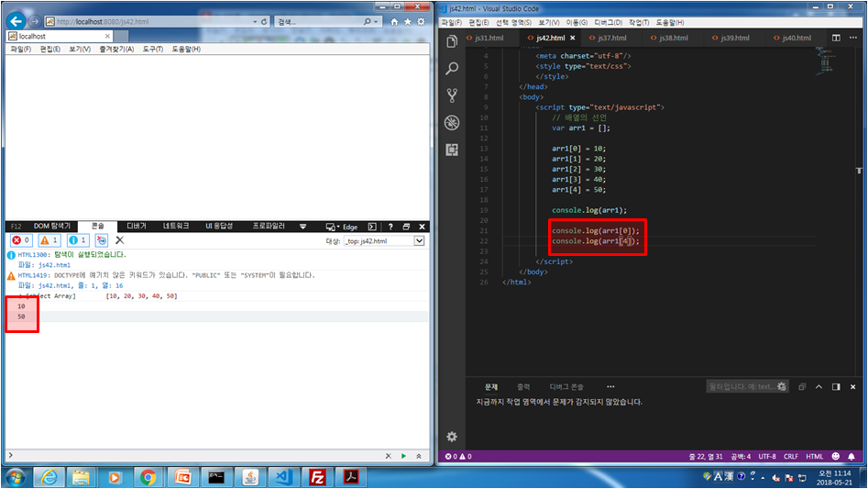Switch to 출력 panel tab in VS Code
This screenshot has height=489, width=868.
point(523,386)
